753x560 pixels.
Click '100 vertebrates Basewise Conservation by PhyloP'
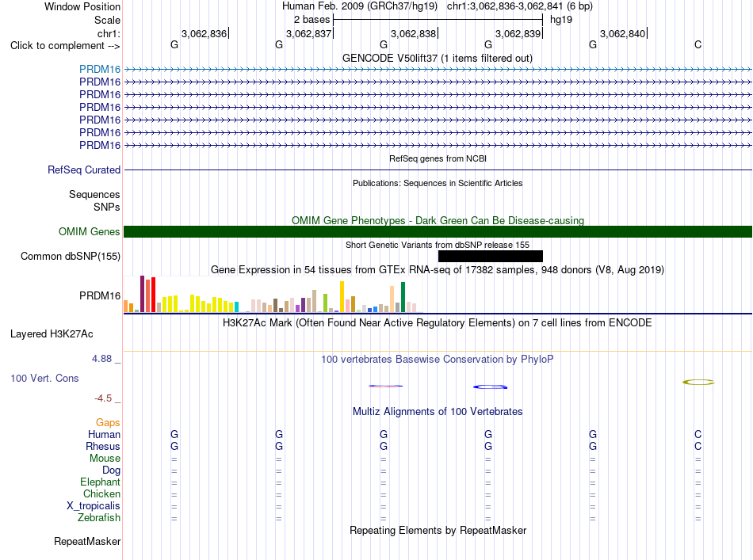438,360
